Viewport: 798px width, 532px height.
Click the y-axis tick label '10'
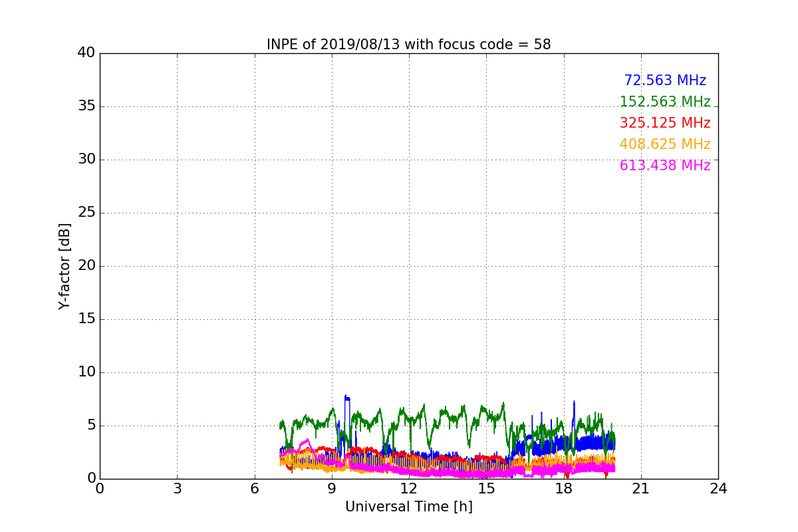pos(86,372)
